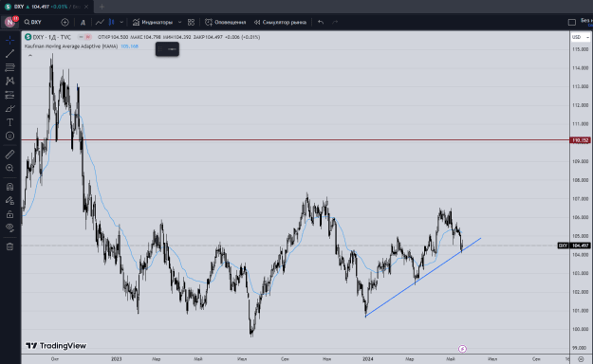Open the user profile avatar menu
This screenshot has height=364, width=593.
point(9,23)
